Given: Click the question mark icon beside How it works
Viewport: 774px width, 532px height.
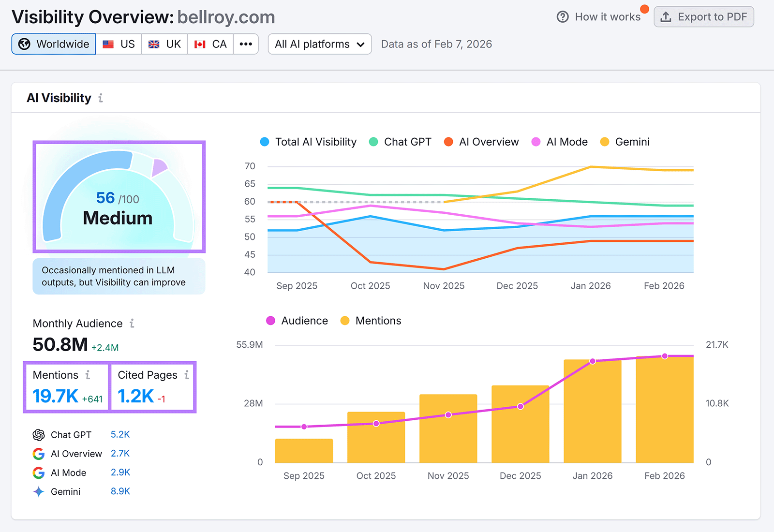Looking at the screenshot, I should (562, 16).
